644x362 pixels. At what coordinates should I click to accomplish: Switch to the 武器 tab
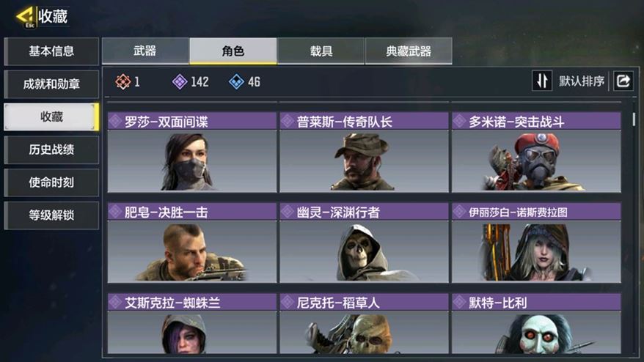pyautogui.click(x=145, y=51)
